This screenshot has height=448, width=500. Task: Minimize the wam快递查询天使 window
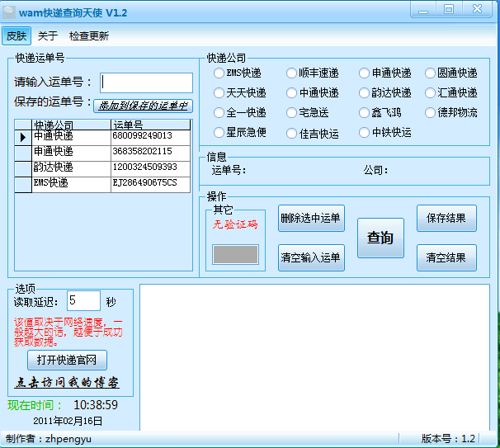coord(423,10)
